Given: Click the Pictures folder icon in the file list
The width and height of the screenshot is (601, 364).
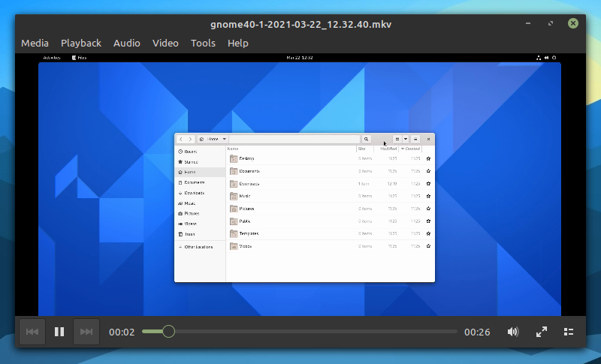Looking at the screenshot, I should (234, 209).
